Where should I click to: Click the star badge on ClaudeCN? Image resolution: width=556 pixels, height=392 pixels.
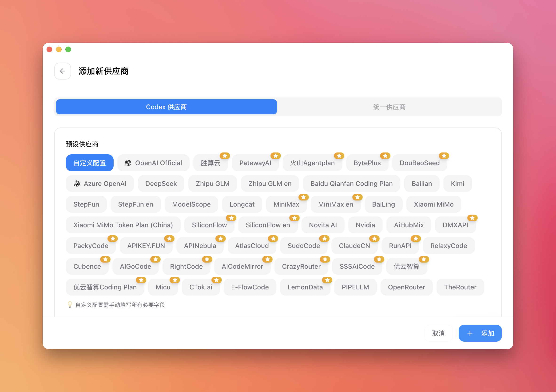tap(374, 239)
